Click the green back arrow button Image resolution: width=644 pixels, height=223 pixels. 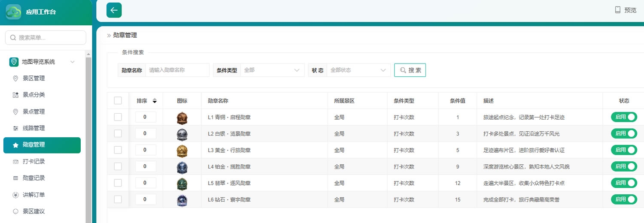(114, 10)
